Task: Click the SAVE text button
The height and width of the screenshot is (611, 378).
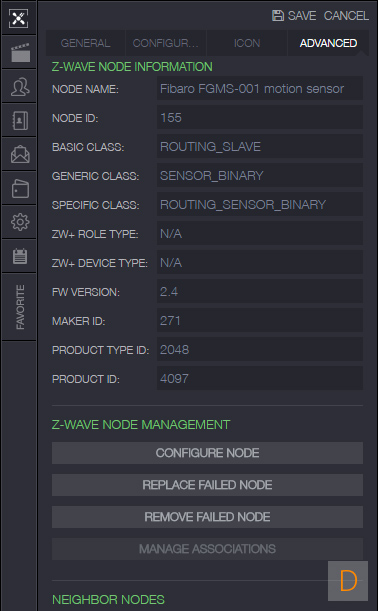Action: (302, 16)
